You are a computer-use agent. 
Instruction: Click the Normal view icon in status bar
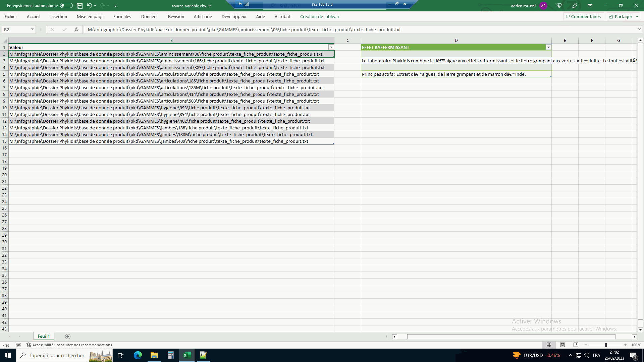[549, 345]
